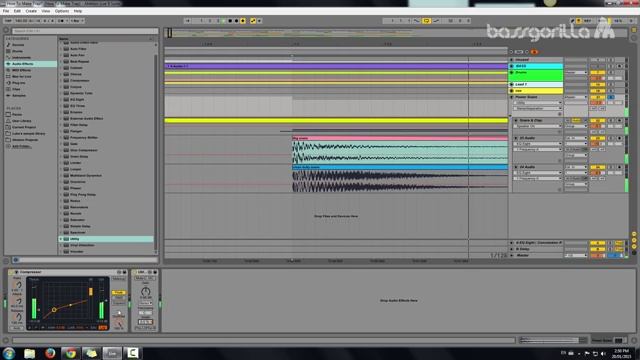Toggle the Compressor device on/off switch
The width and height of the screenshot is (640, 360).
(11, 272)
